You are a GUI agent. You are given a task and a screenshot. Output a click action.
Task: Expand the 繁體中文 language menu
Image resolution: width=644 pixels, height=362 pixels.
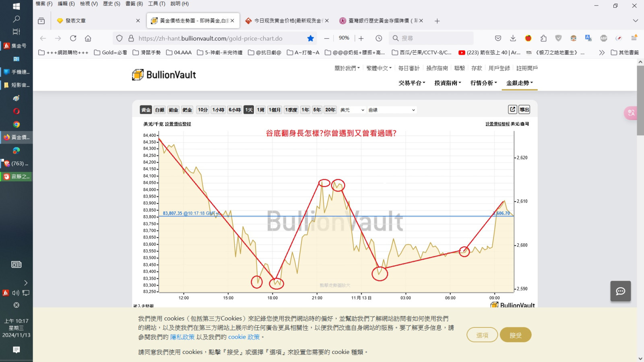pyautogui.click(x=378, y=68)
